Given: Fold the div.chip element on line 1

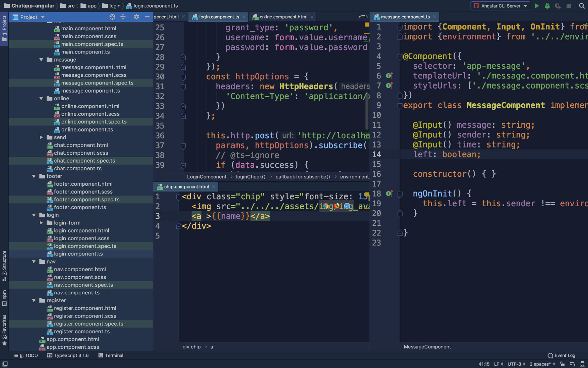Looking at the screenshot, I should 178,197.
